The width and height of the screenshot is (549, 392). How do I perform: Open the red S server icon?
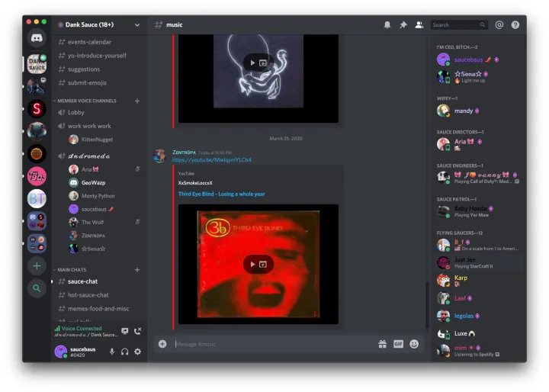37,109
